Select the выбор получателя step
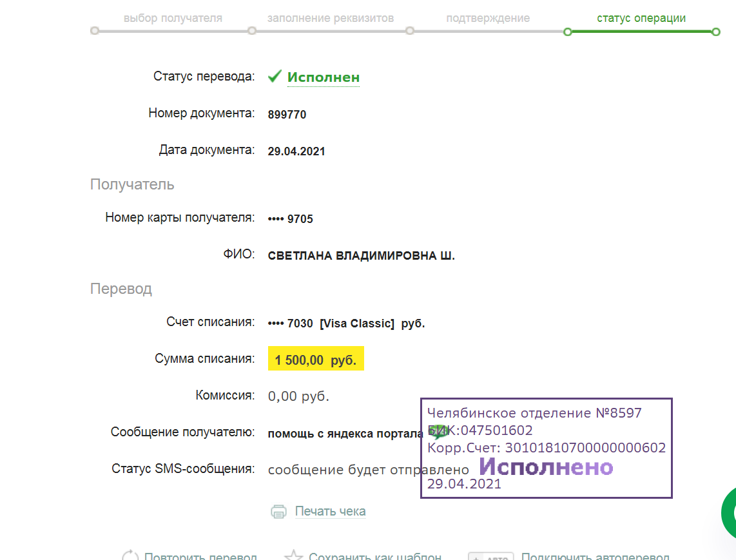This screenshot has width=736, height=560. click(x=173, y=18)
